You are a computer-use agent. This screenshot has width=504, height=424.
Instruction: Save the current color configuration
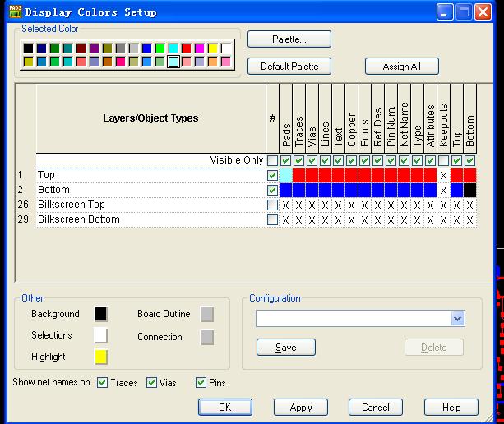285,348
